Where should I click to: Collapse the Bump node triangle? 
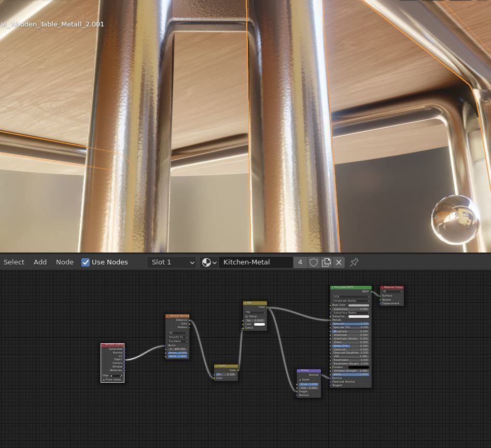coord(299,371)
